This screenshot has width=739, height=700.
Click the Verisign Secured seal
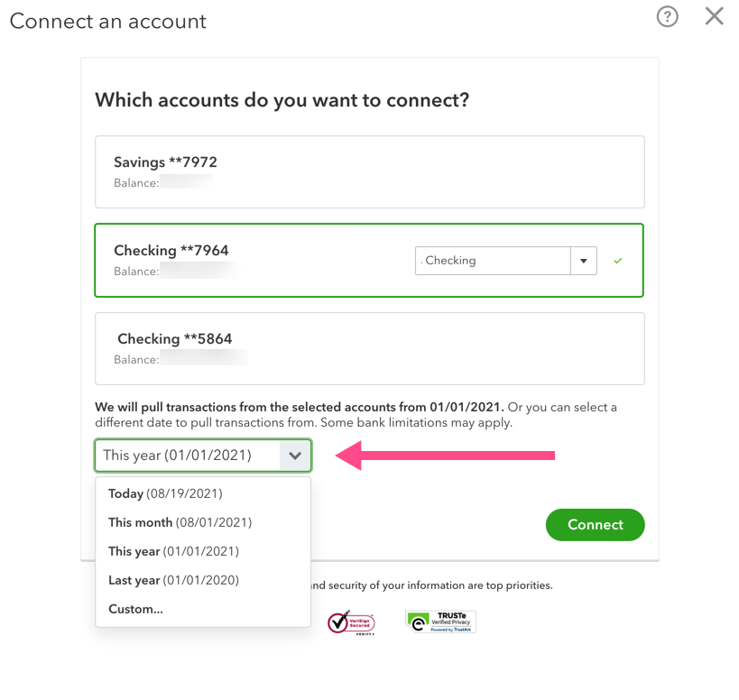pyautogui.click(x=350, y=621)
